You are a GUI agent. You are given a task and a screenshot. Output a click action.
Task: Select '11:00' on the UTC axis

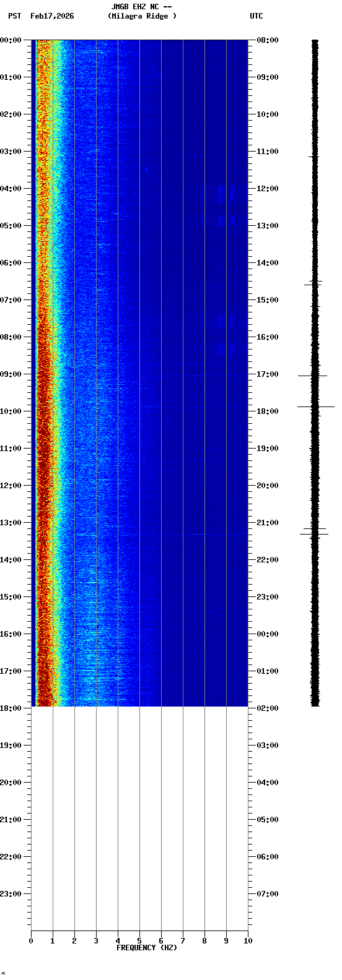click(268, 152)
